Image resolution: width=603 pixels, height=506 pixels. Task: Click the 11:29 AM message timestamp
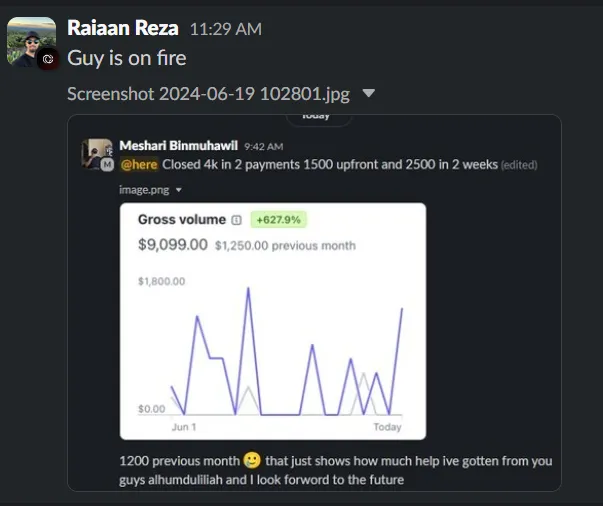coord(226,29)
